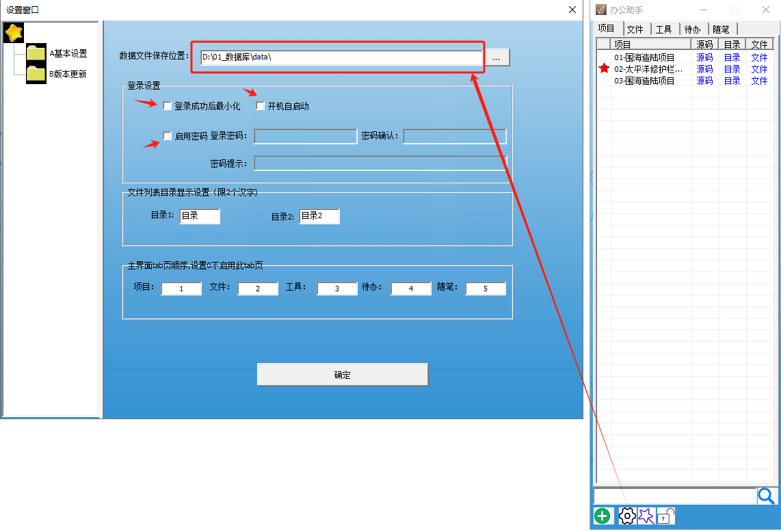
Task: Open 目录 link for 03-围海造陆项目
Action: click(x=732, y=80)
